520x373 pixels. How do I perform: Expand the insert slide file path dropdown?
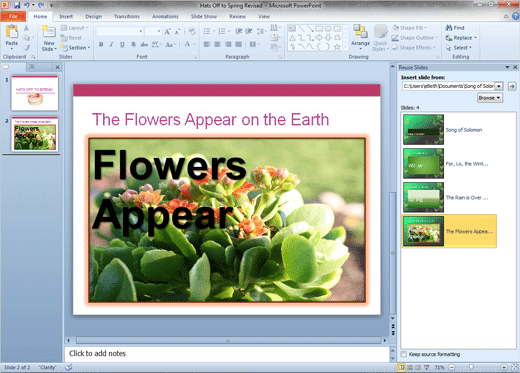click(499, 86)
